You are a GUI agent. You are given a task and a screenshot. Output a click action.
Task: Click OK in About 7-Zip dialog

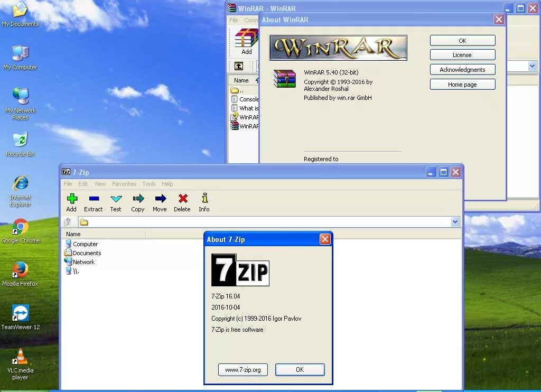coord(300,370)
